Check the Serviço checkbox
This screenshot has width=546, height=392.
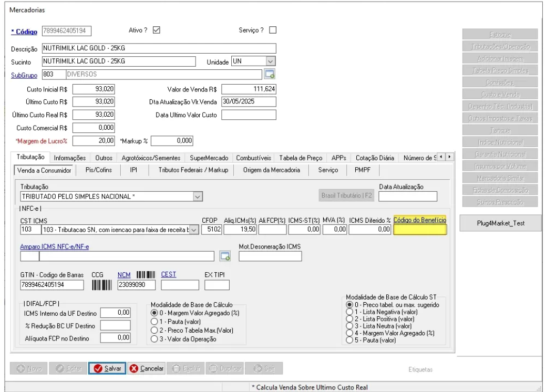tap(273, 30)
